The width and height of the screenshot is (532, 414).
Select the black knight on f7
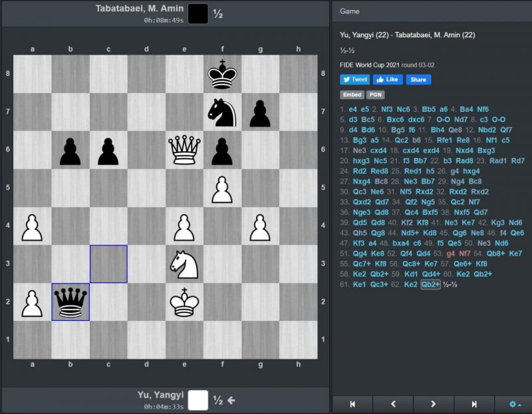tap(222, 112)
